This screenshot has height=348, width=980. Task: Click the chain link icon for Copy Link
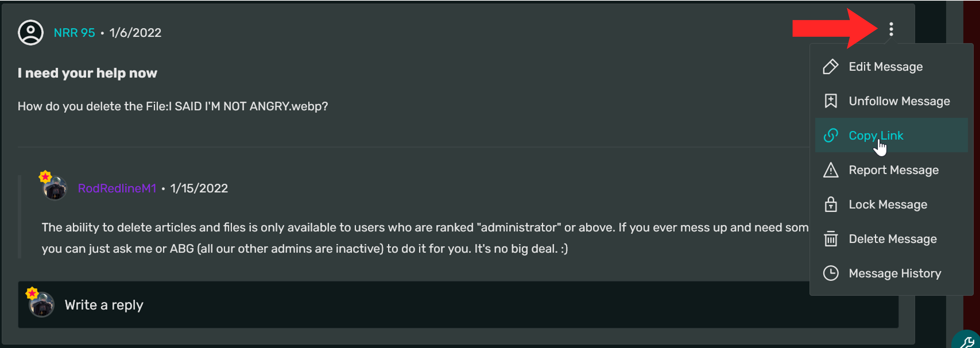click(831, 135)
